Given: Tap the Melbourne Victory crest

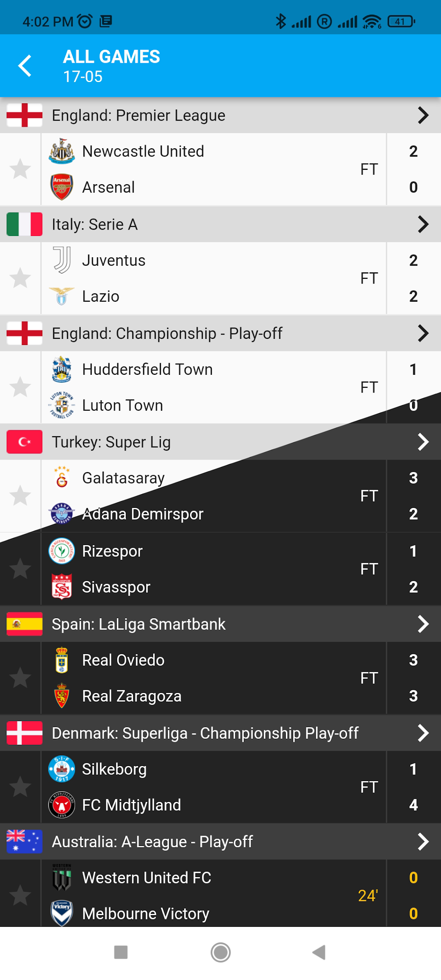Looking at the screenshot, I should (x=62, y=913).
